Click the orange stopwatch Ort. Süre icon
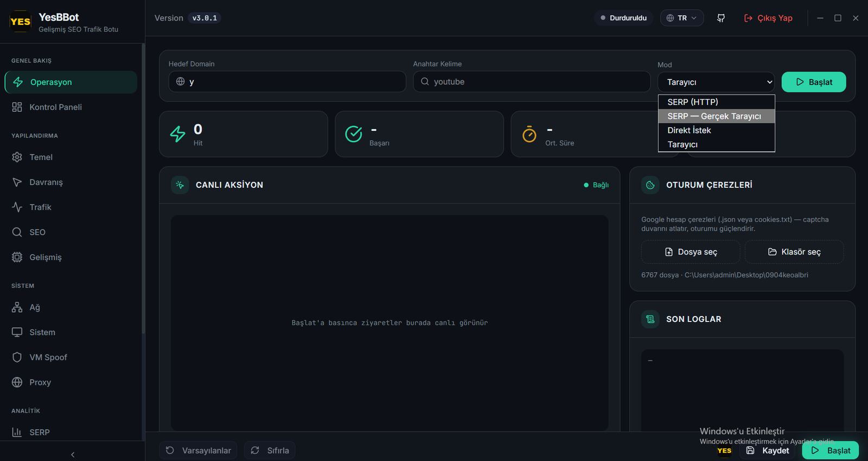The height and width of the screenshot is (461, 868). click(529, 134)
